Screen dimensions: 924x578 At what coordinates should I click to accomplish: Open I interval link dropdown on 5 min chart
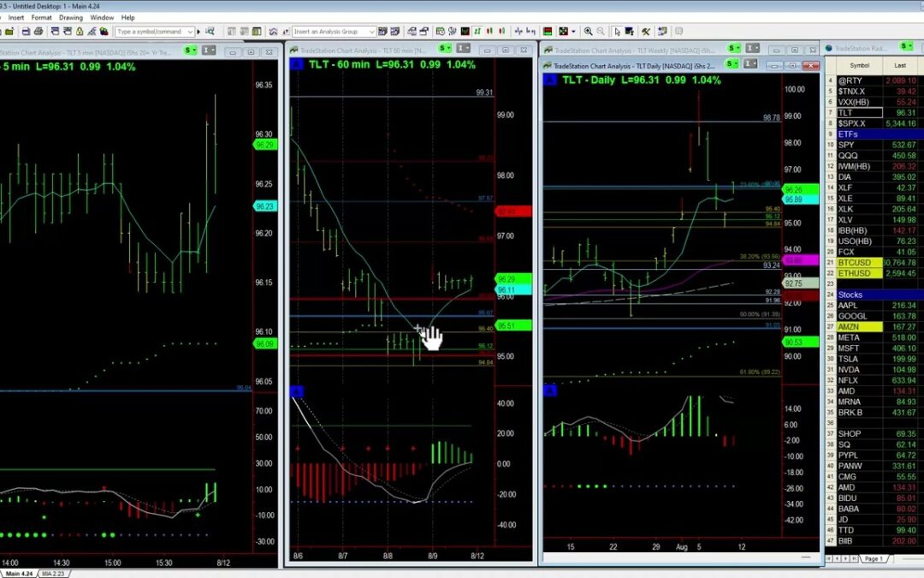coord(209,51)
